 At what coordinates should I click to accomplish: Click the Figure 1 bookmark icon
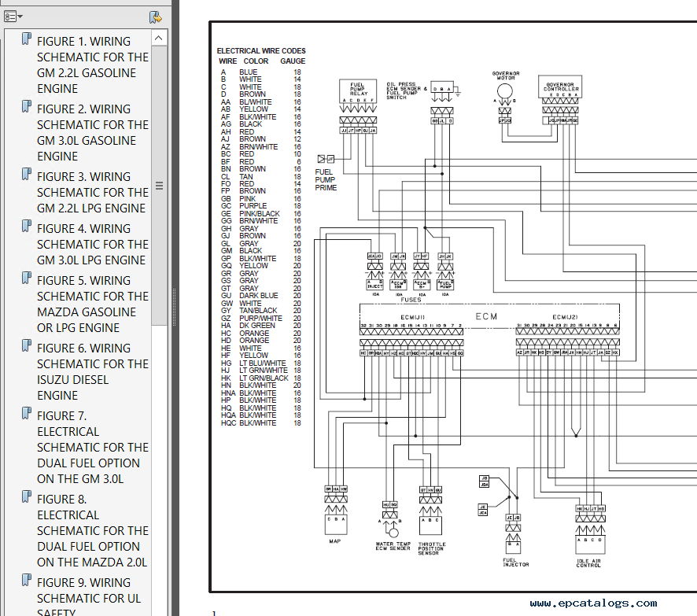point(27,39)
